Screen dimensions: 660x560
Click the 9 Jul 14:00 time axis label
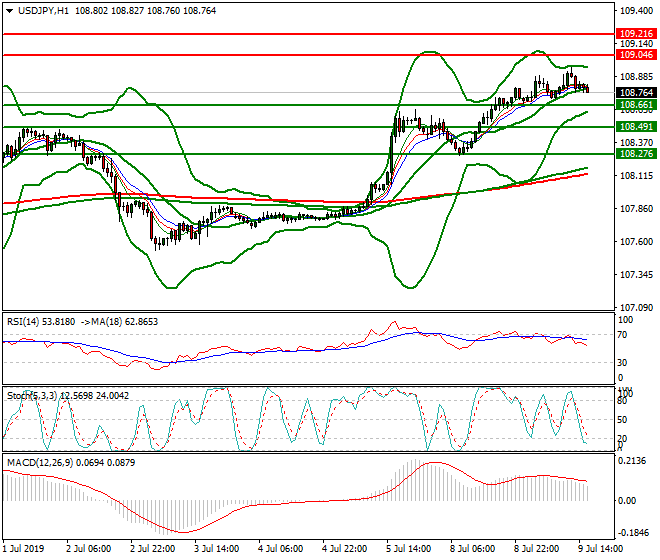601,549
